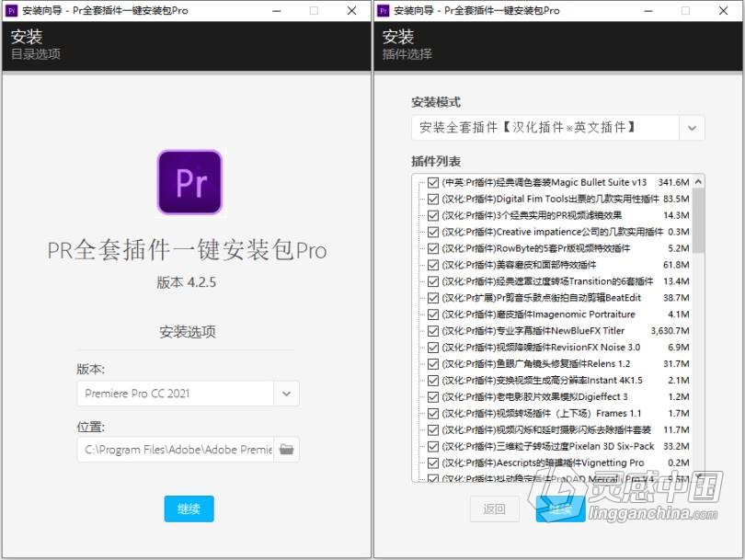This screenshot has width=745, height=560.
Task: Toggle the Transition 6套插件 checkbox
Action: (433, 281)
